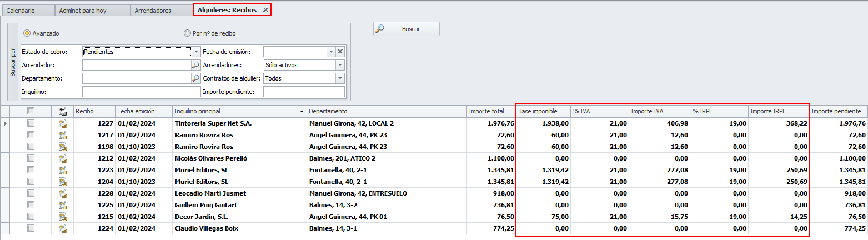868x240 pixels.
Task: Click the document icon column header
Action: coord(63,111)
